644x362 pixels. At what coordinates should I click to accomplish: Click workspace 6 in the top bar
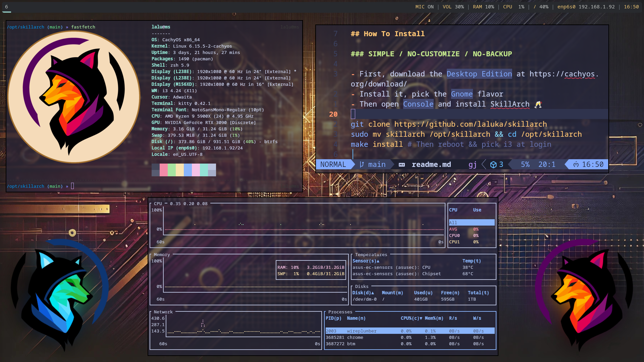[x=6, y=7]
